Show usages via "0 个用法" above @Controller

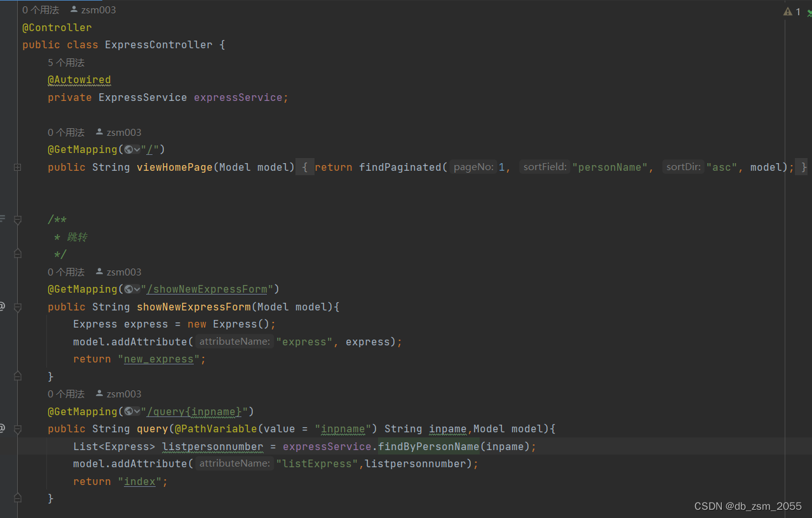click(x=41, y=10)
